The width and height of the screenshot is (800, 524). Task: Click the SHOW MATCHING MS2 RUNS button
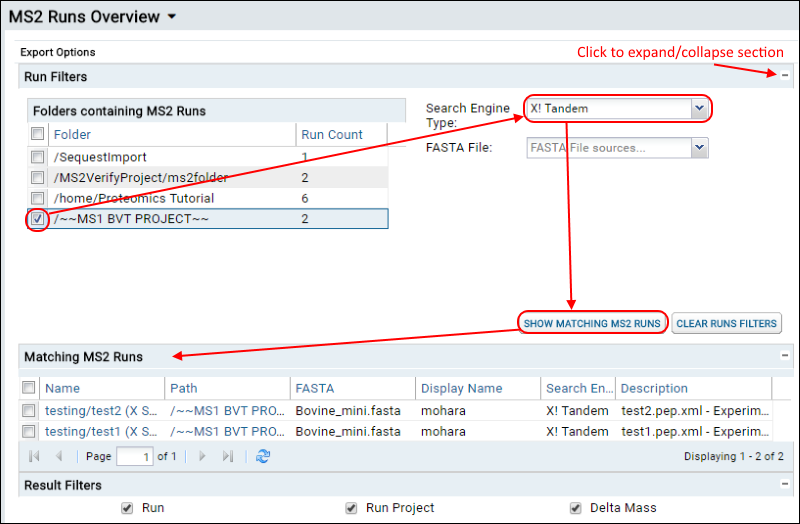(592, 323)
